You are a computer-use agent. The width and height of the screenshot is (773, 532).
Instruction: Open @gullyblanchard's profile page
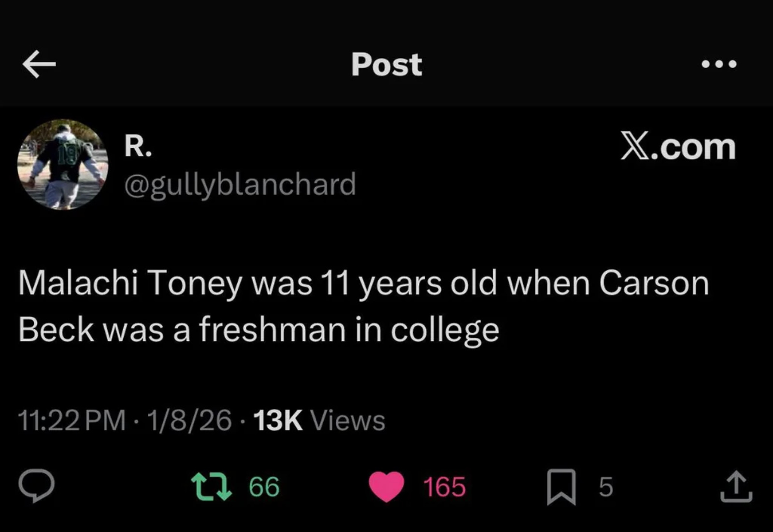point(240,184)
